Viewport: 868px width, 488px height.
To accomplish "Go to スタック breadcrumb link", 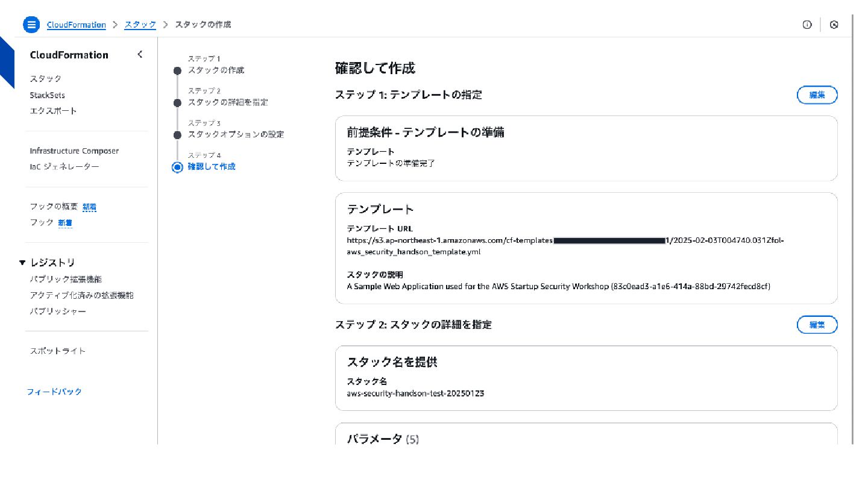I will pyautogui.click(x=140, y=25).
